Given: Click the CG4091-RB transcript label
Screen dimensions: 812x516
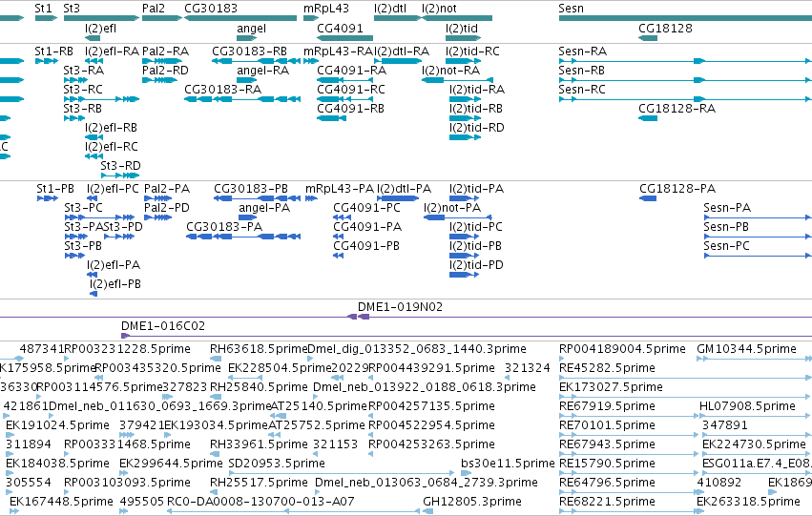Looking at the screenshot, I should [350, 108].
